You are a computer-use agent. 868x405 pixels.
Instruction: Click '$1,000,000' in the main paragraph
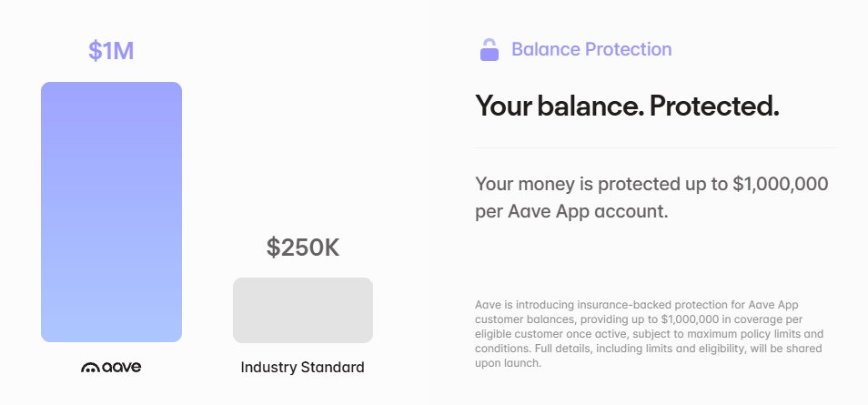[781, 184]
